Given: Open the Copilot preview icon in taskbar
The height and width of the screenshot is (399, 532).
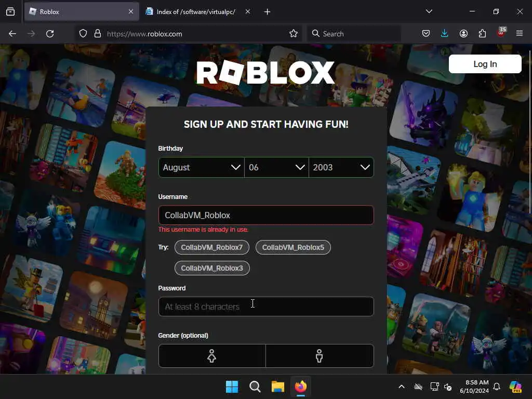Looking at the screenshot, I should (x=516, y=387).
